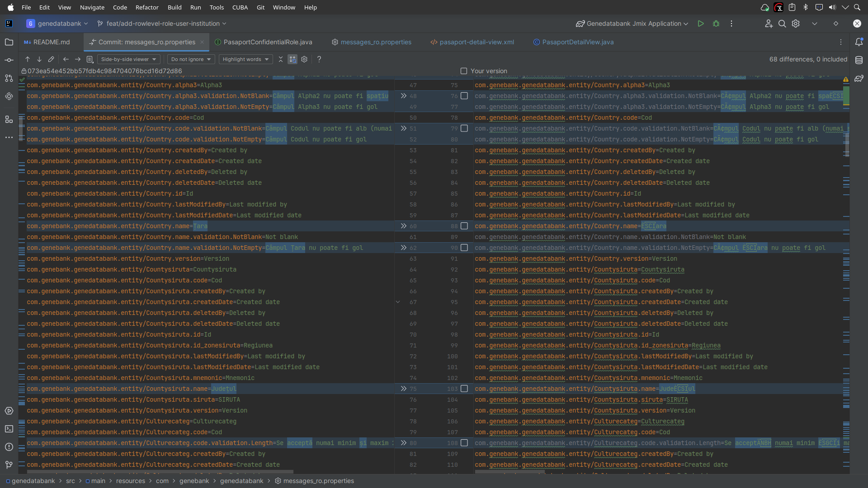Include change at line 90 checkbox
Image resolution: width=868 pixels, height=488 pixels.
pyautogui.click(x=464, y=248)
